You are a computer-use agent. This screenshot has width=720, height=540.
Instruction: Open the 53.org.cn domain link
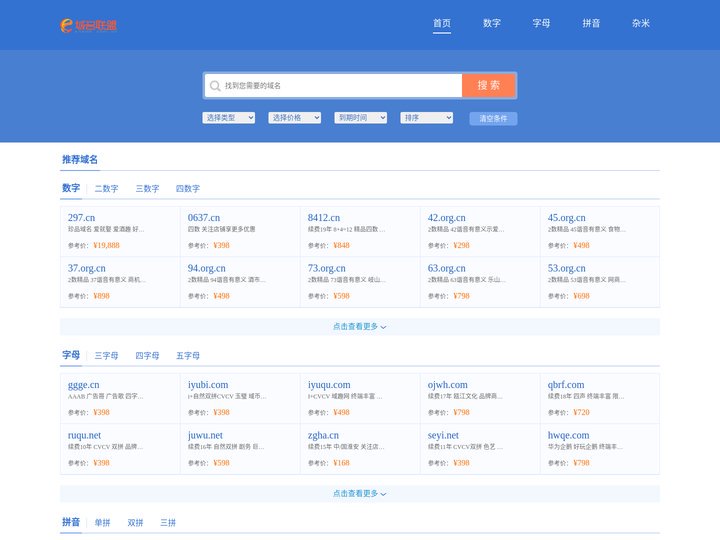coord(567,268)
